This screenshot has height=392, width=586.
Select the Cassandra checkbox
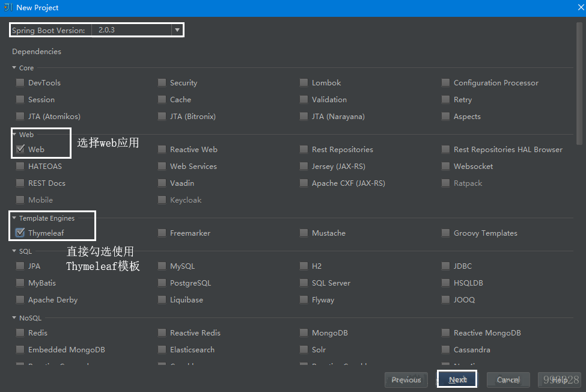coord(445,349)
